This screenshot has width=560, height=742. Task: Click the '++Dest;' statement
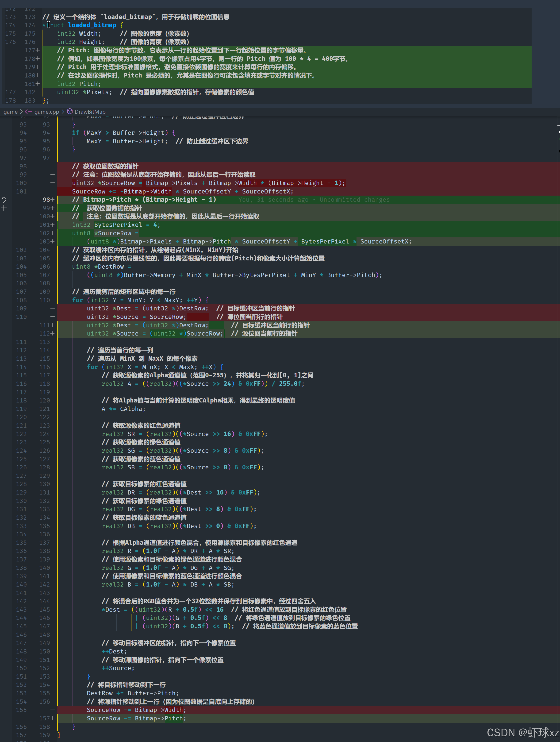pos(114,651)
